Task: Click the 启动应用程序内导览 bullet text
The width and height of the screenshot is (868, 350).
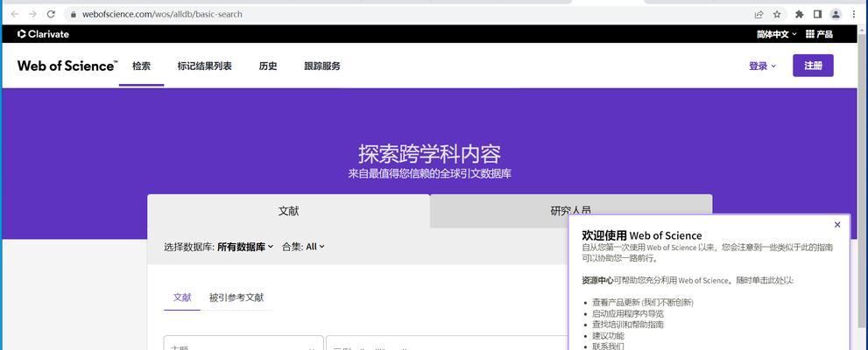Action: [x=628, y=313]
